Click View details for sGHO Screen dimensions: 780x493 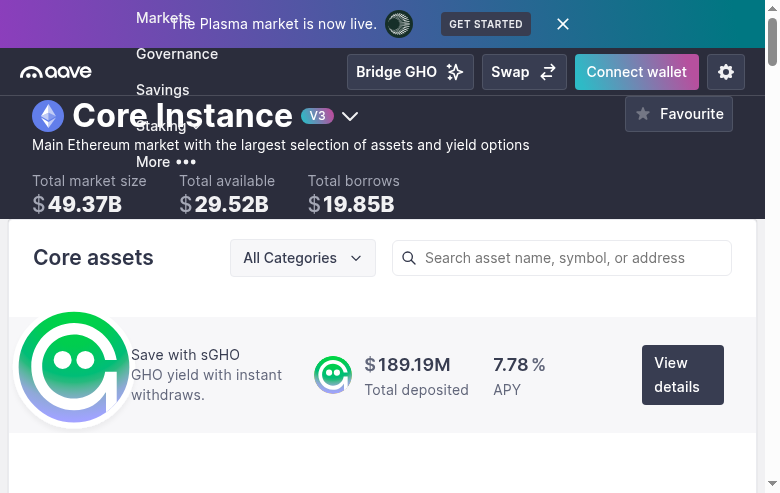point(682,375)
